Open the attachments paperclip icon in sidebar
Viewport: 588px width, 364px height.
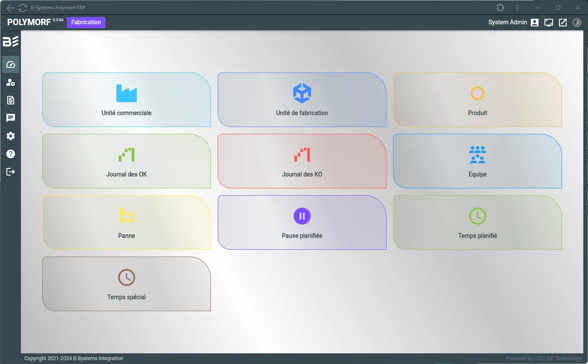(x=11, y=100)
